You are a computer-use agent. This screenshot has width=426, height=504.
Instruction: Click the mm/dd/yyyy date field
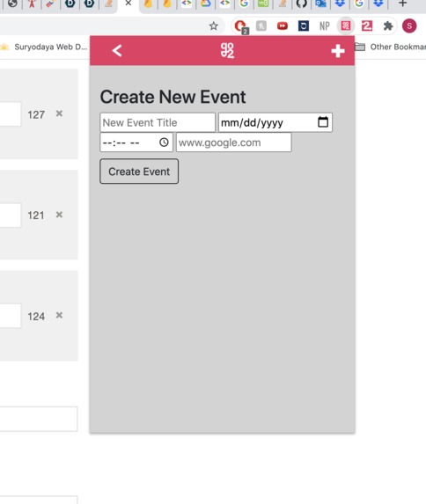275,122
